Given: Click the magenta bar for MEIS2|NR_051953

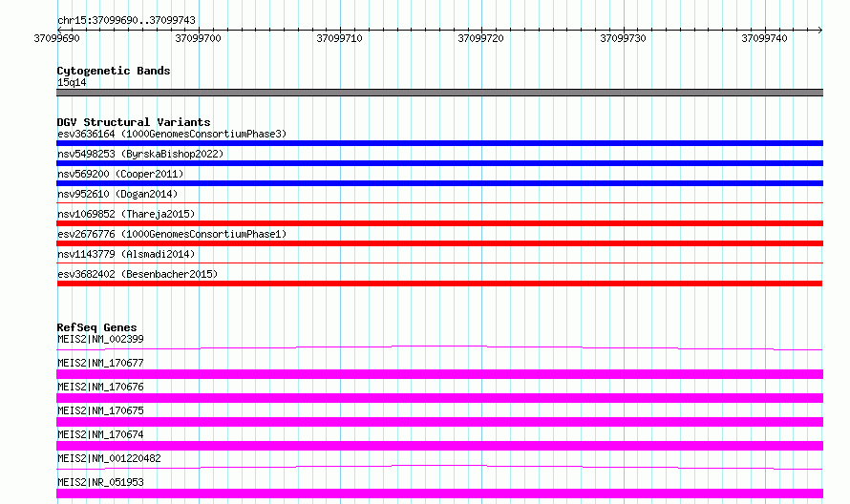Looking at the screenshot, I should click(439, 493).
